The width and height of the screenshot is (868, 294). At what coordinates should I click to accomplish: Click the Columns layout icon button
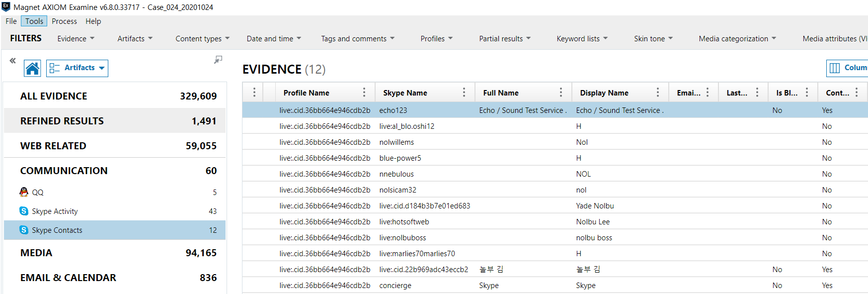coord(847,68)
